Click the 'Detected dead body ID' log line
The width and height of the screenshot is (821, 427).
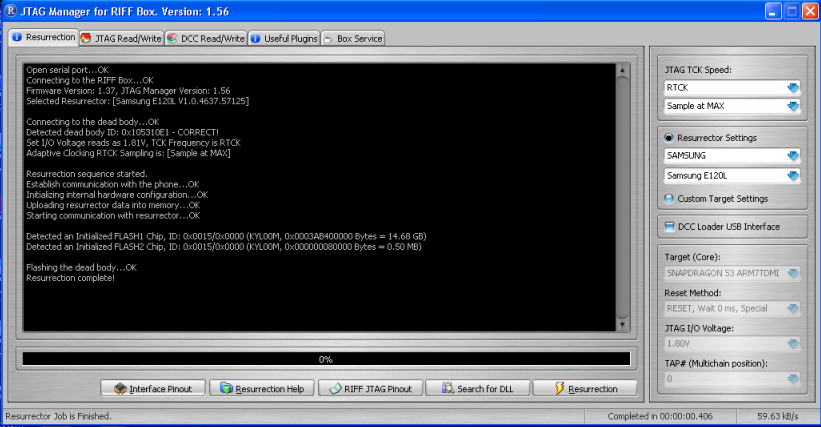click(123, 132)
